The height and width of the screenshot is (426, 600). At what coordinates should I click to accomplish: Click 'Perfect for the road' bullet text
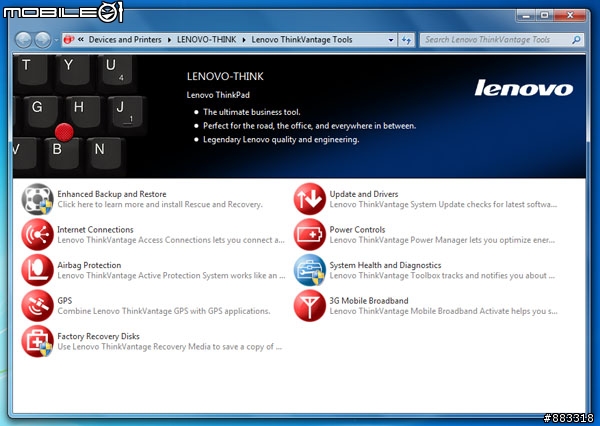click(310, 126)
